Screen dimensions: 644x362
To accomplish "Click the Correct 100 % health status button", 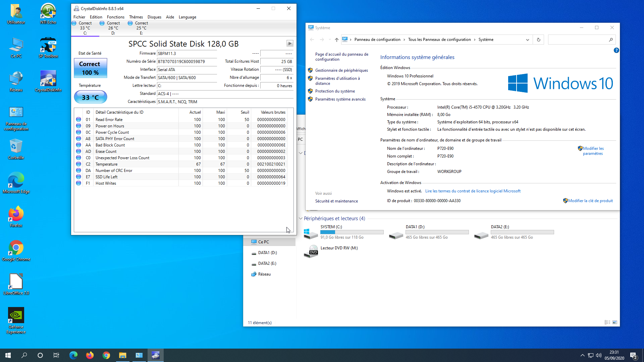I will tap(91, 68).
